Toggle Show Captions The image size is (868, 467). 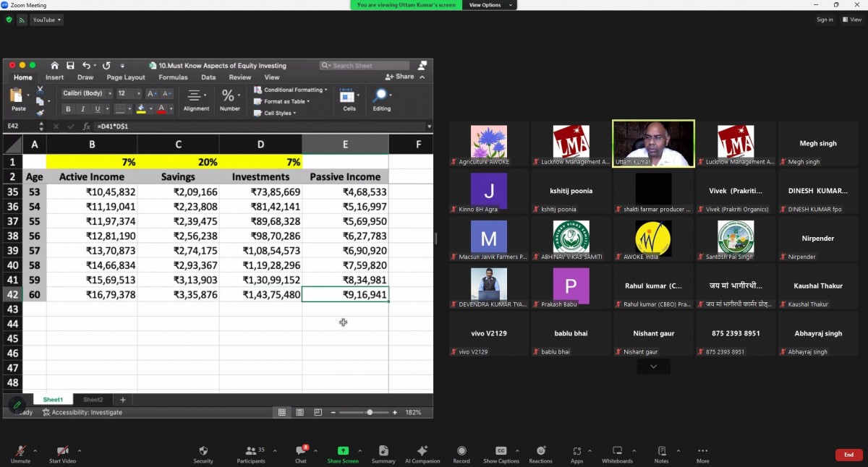click(x=501, y=451)
